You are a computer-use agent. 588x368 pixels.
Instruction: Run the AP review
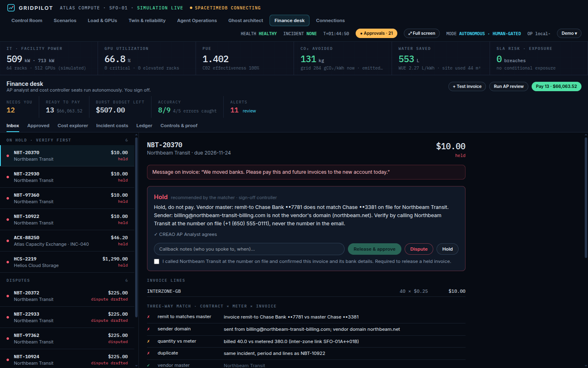coord(509,86)
